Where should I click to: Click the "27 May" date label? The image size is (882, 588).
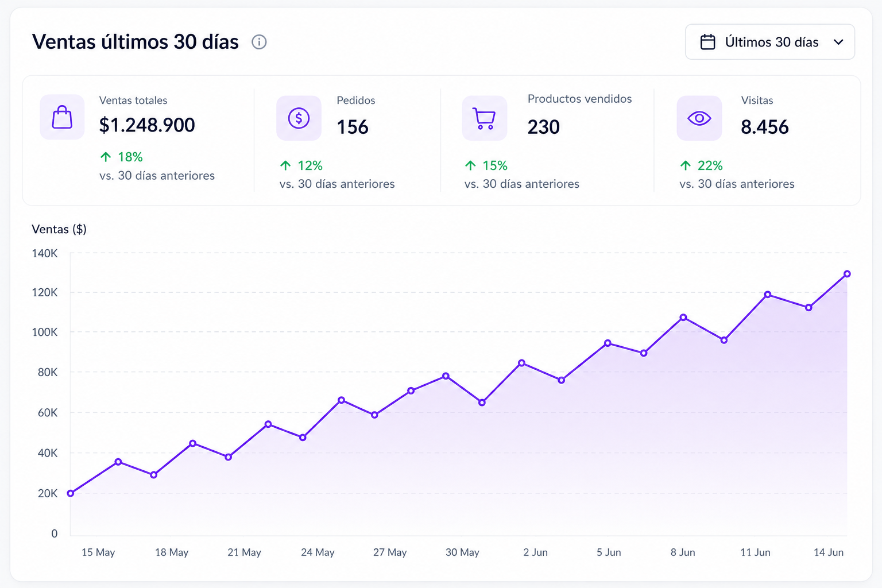click(x=390, y=552)
